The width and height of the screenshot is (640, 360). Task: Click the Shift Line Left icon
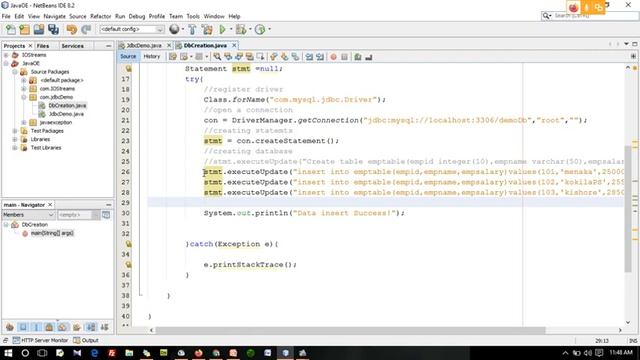click(309, 57)
